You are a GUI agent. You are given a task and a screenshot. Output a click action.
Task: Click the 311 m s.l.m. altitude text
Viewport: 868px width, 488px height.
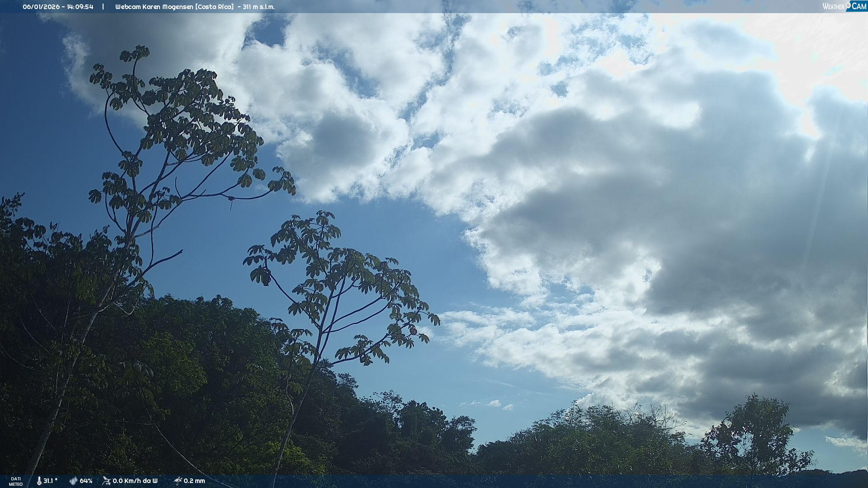259,7
